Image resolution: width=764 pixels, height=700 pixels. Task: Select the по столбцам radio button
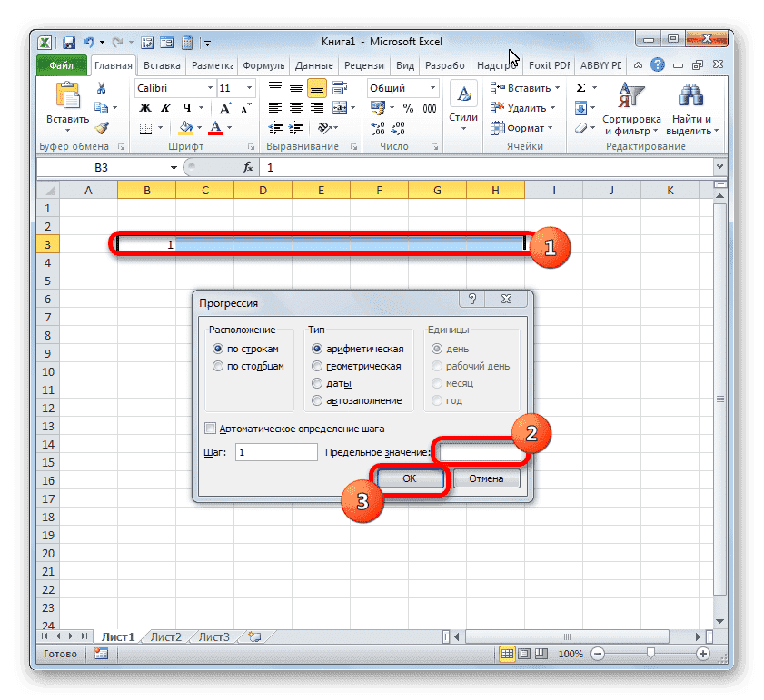(217, 366)
